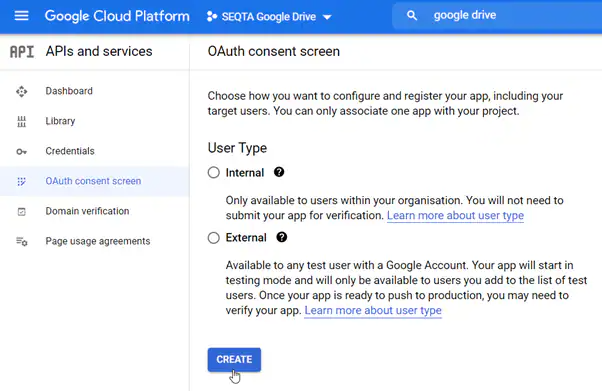Click the Domain verification checkbox icon
Viewport: 602px width, 391px height.
[x=22, y=212]
